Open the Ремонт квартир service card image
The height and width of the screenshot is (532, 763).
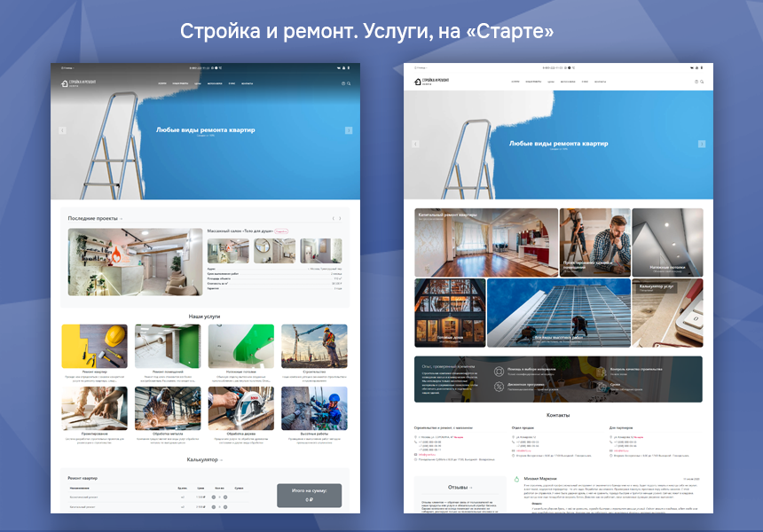pyautogui.click(x=94, y=346)
